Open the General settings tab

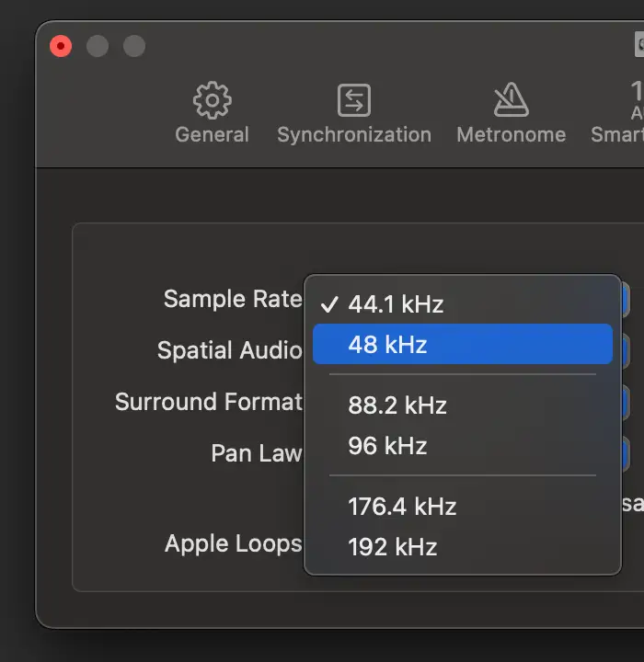point(212,113)
